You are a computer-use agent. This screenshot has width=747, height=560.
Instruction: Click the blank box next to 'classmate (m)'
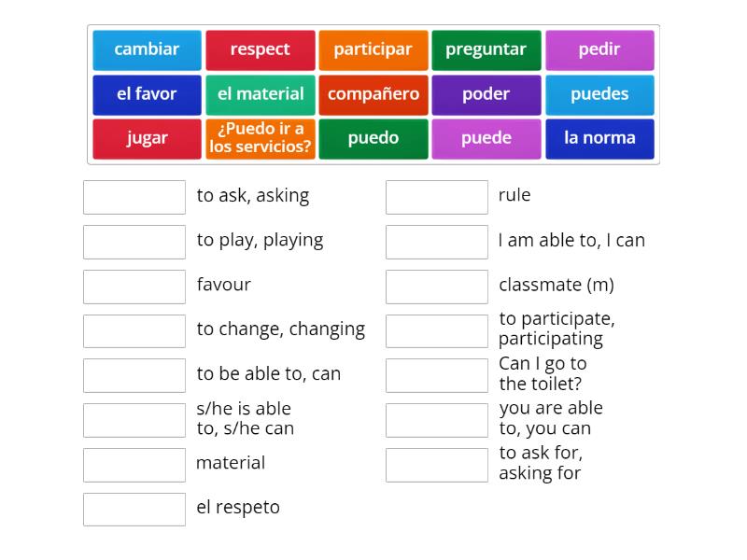click(437, 287)
